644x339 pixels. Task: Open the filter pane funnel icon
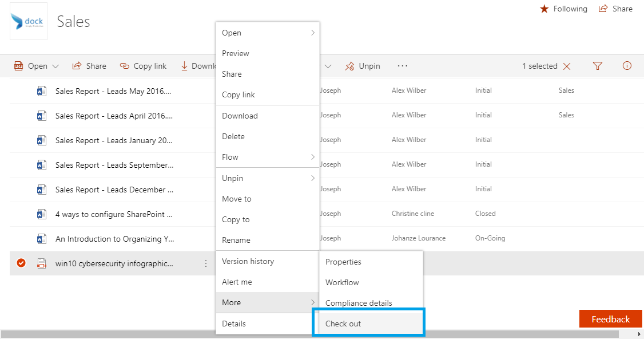coord(597,66)
